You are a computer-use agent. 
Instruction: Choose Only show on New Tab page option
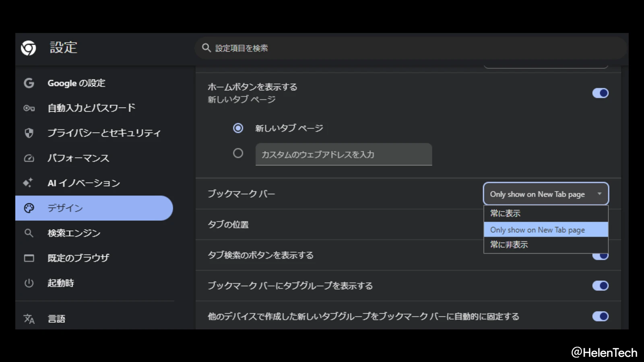click(x=546, y=230)
